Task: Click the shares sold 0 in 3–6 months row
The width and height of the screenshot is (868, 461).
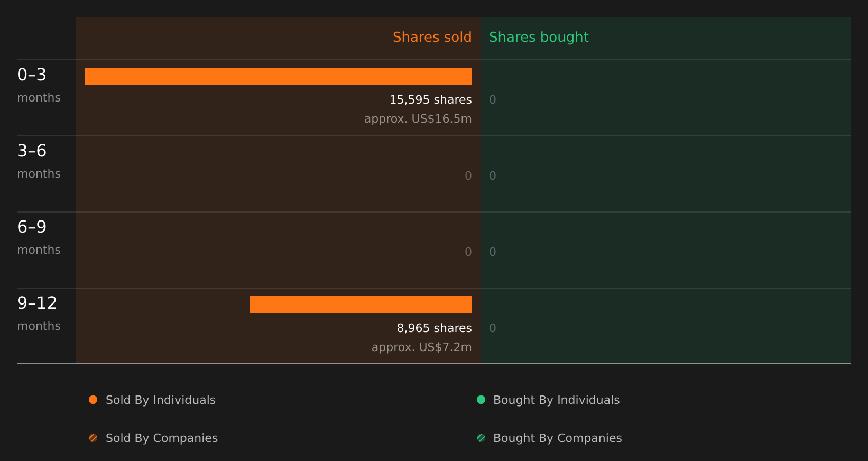Action: 468,176
